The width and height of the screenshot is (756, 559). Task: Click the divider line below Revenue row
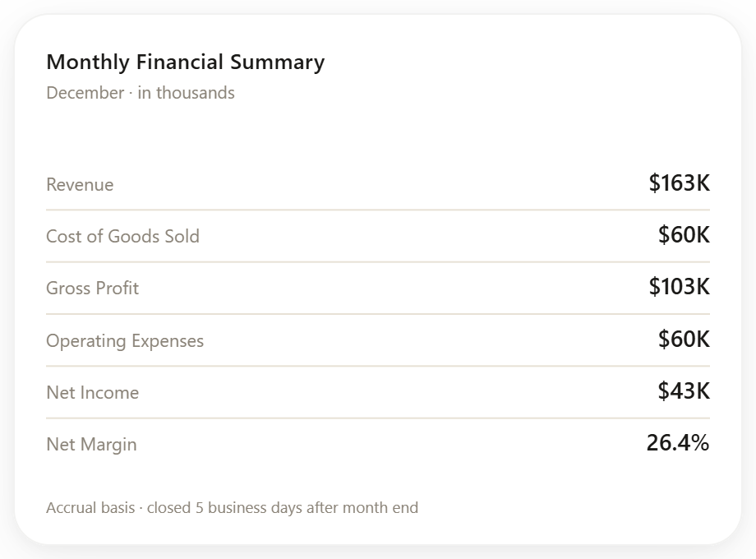pyautogui.click(x=378, y=210)
